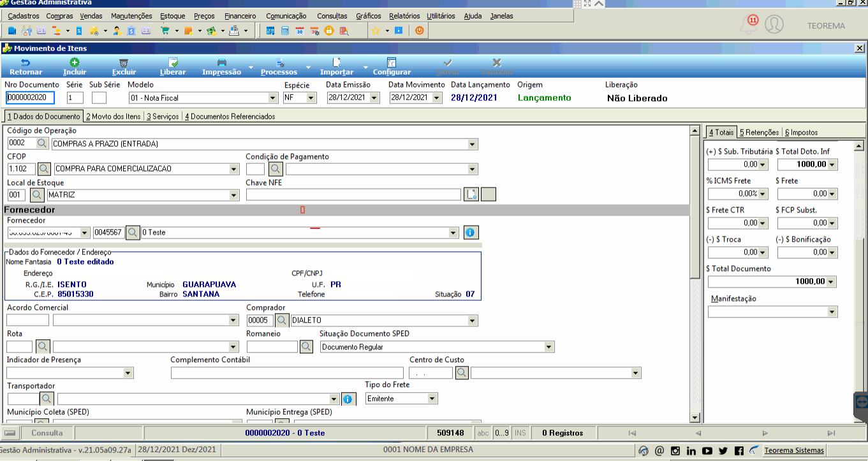Click the Incluir green plus icon
The width and height of the screenshot is (868, 461).
pos(75,62)
